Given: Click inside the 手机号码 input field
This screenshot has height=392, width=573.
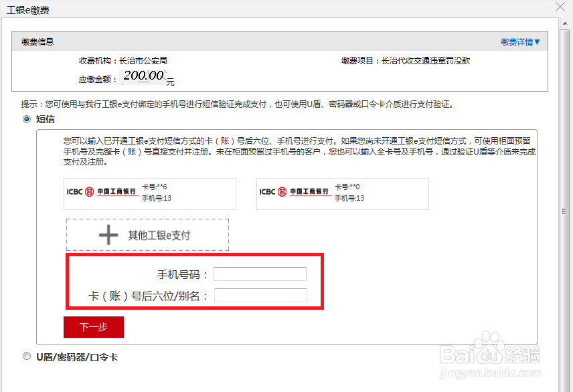Looking at the screenshot, I should pos(260,274).
